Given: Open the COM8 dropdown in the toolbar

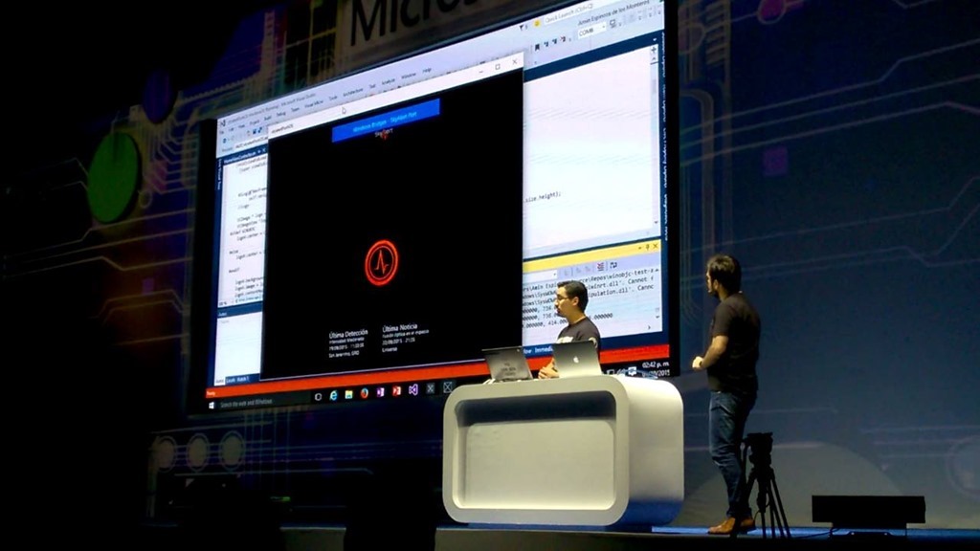Looking at the screenshot, I should (x=591, y=31).
